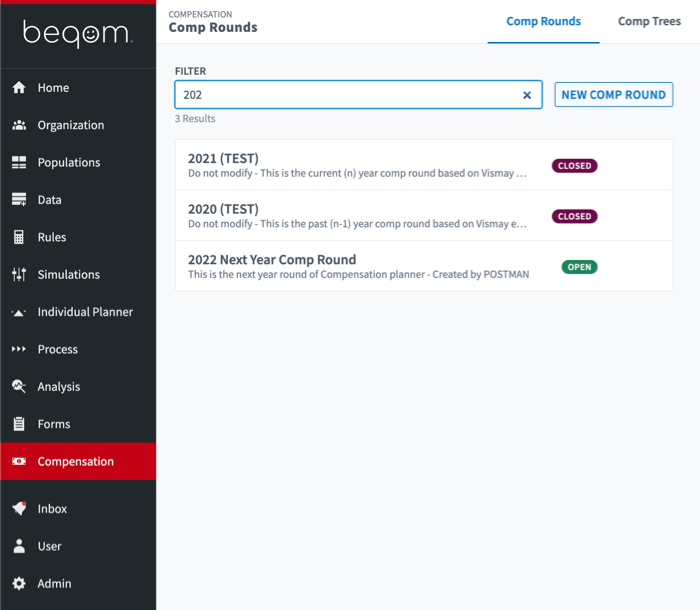This screenshot has height=610, width=700.
Task: Go to Individual Planner menu item
Action: pyautogui.click(x=85, y=312)
